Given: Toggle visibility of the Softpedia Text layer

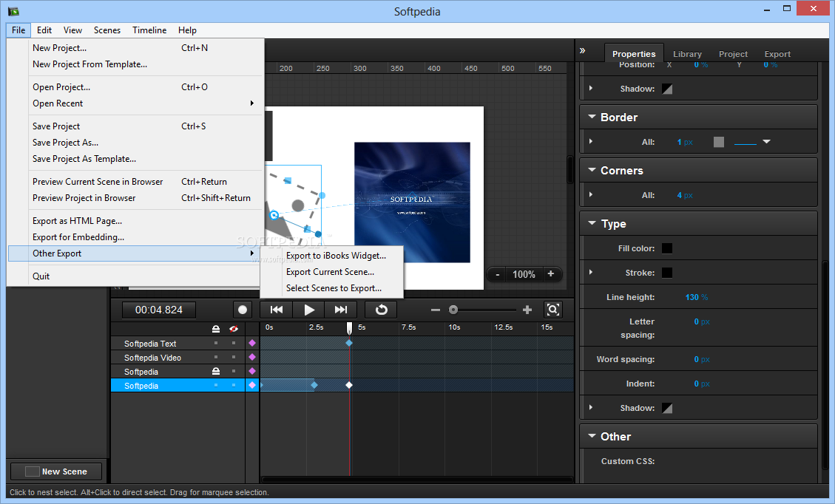Looking at the screenshot, I should point(233,344).
